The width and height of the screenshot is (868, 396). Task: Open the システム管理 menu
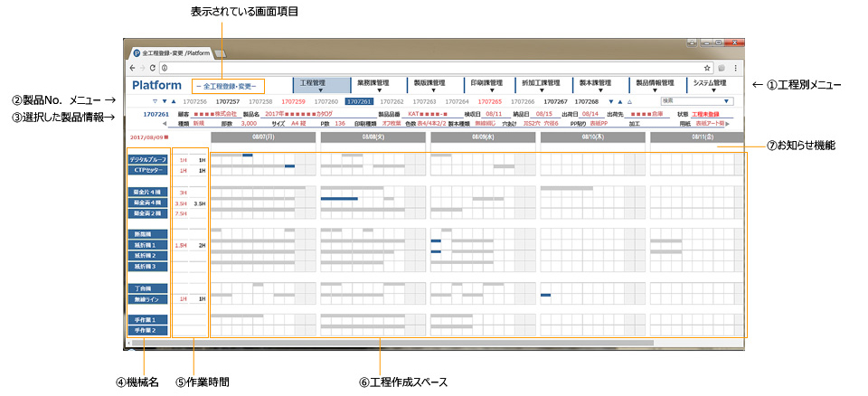(x=713, y=85)
